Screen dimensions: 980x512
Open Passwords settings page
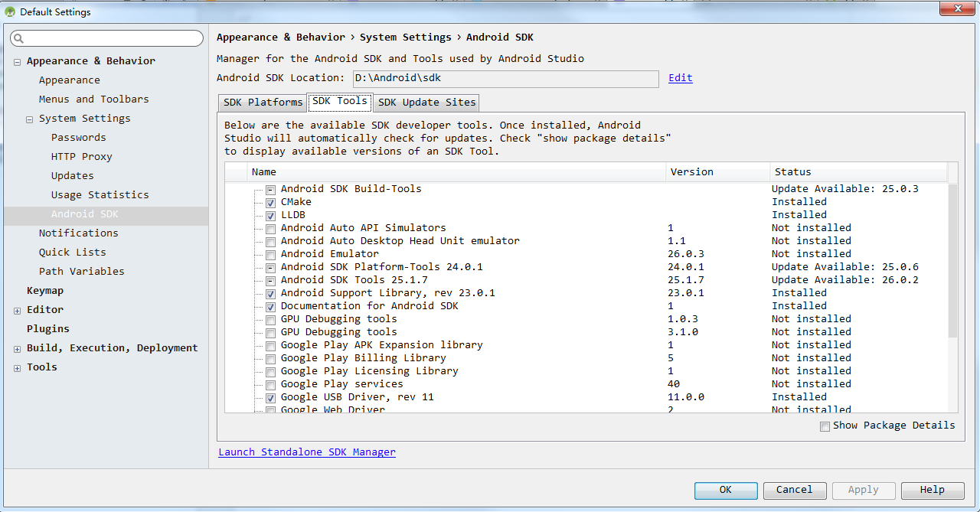coord(79,138)
